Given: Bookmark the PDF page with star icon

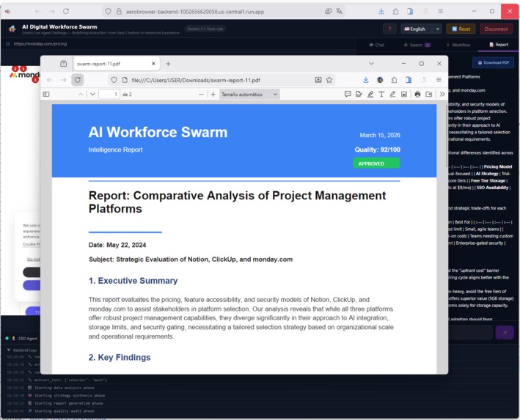Looking at the screenshot, I should click(x=329, y=80).
